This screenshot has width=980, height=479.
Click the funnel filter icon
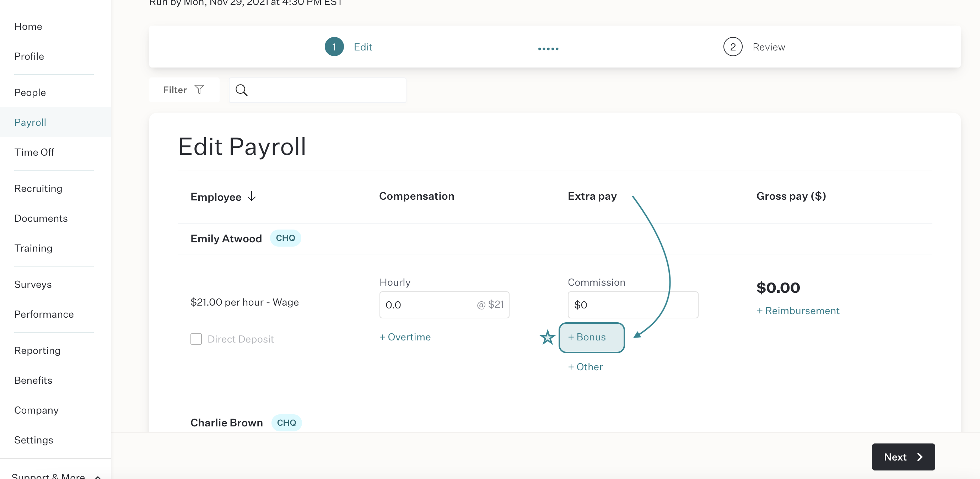click(199, 90)
